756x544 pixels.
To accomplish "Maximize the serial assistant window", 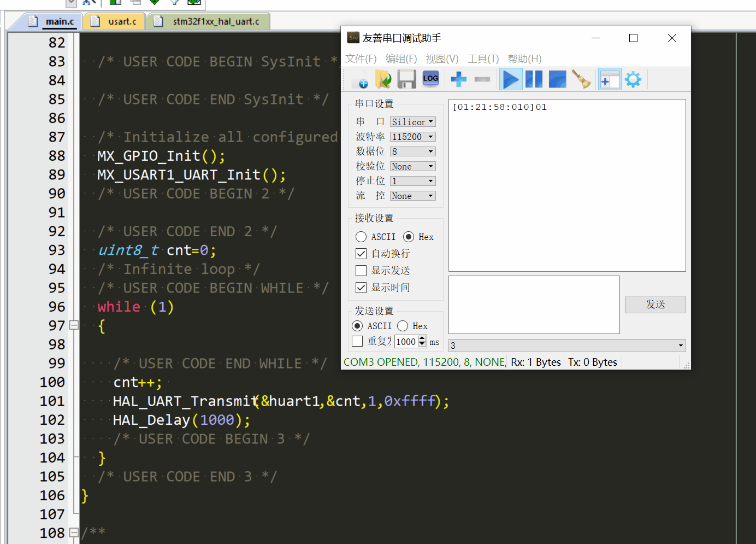I will [x=634, y=38].
